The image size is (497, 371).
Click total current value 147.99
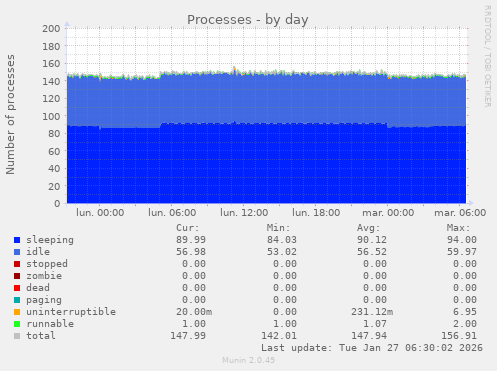pos(188,336)
